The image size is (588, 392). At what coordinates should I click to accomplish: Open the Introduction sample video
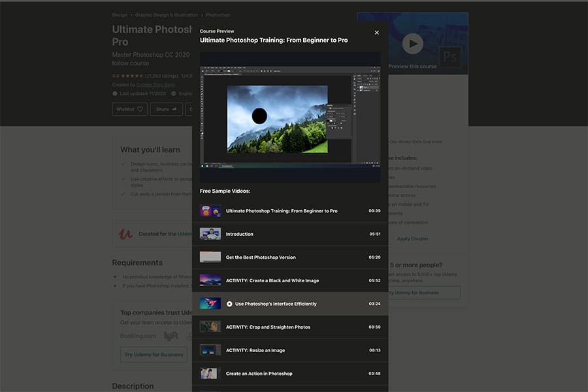coord(290,234)
